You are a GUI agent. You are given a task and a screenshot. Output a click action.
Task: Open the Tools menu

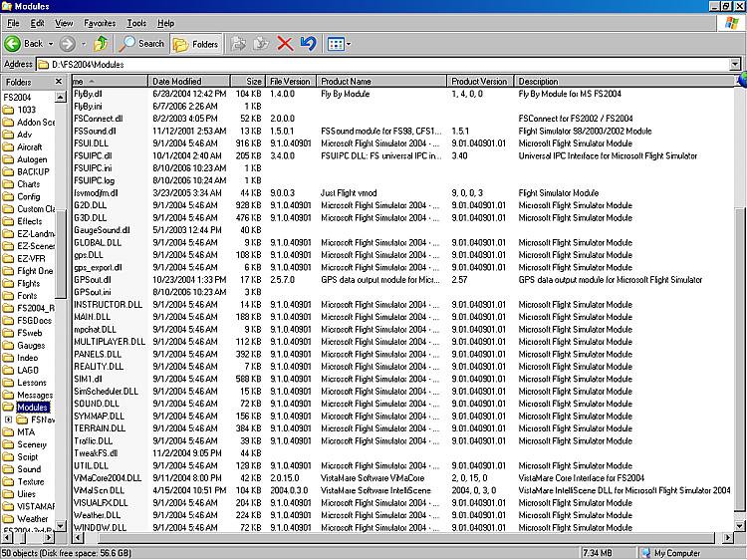pos(136,23)
